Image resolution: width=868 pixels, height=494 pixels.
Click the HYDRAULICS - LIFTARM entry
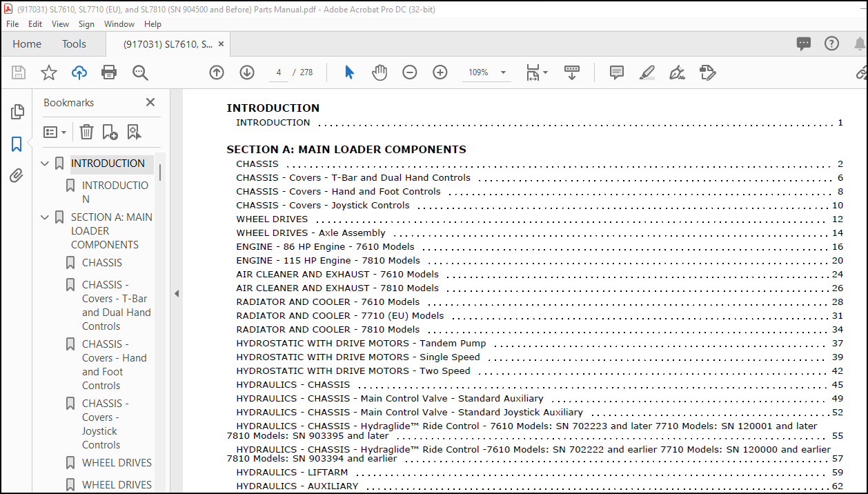pos(292,473)
